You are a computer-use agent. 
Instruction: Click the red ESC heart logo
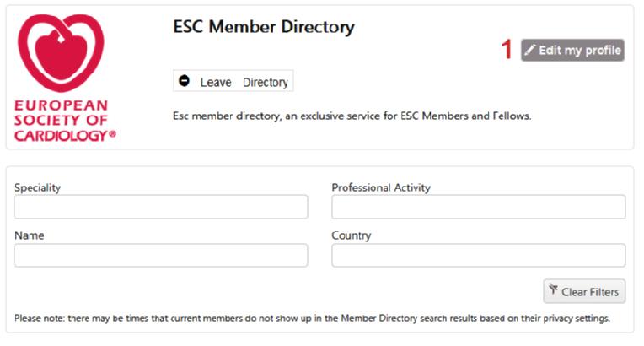click(61, 52)
